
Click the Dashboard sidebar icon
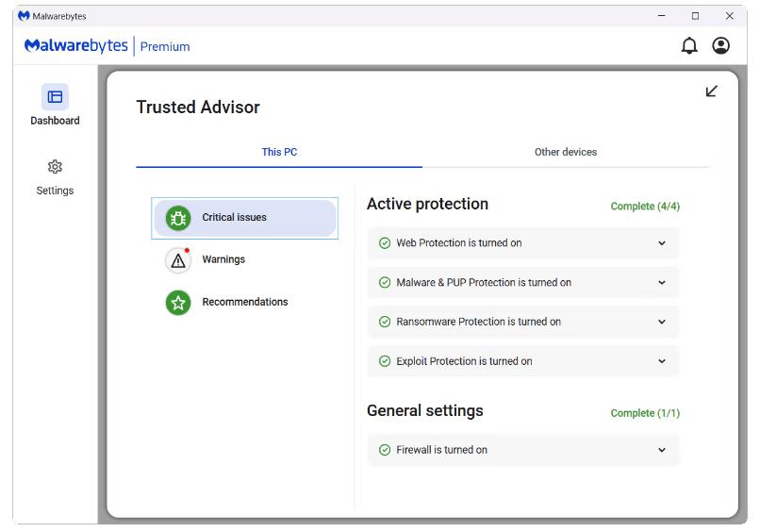pyautogui.click(x=55, y=97)
